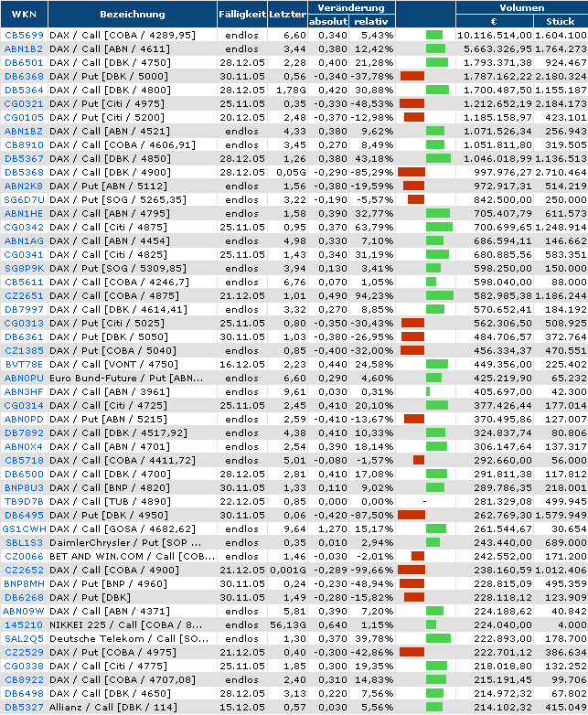The image size is (588, 715).
Task: Open WKN link GS1CWH
Action: [x=24, y=529]
